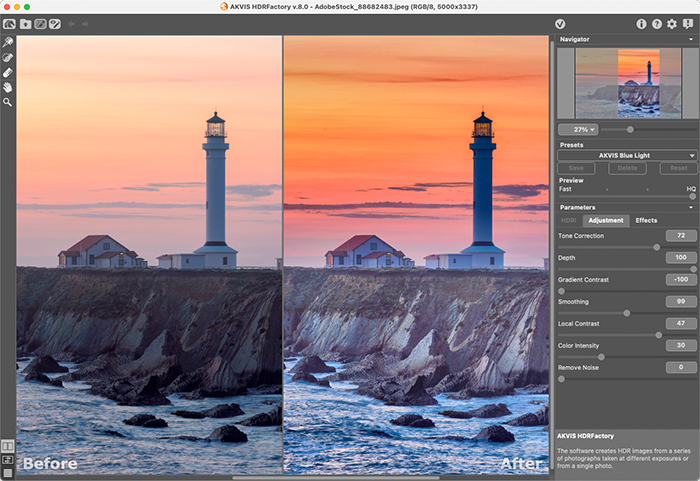
Task: Collapse the Parameters section
Action: click(x=692, y=207)
